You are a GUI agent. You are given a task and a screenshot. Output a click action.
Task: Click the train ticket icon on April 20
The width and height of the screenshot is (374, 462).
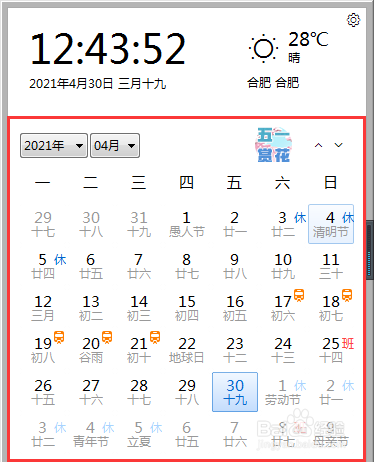click(x=107, y=337)
